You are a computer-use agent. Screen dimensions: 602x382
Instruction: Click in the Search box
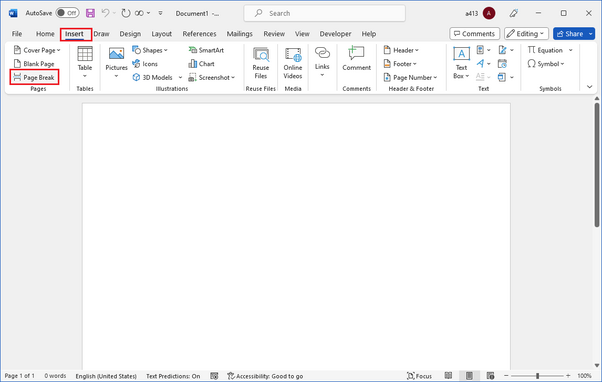point(324,13)
